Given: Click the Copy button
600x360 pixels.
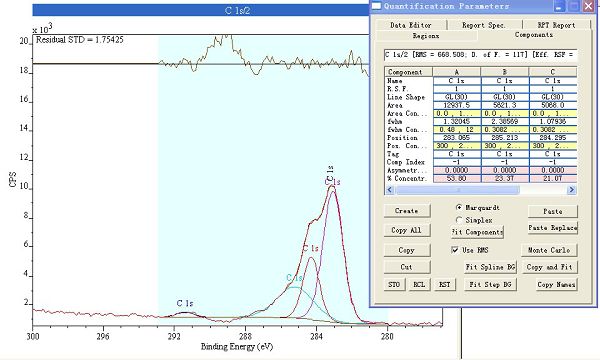Looking at the screenshot, I should point(407,250).
